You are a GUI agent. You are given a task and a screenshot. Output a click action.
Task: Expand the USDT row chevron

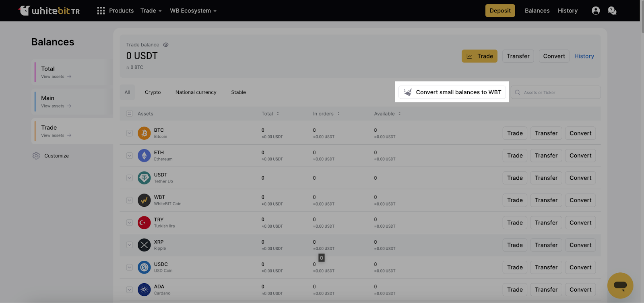[x=130, y=178]
